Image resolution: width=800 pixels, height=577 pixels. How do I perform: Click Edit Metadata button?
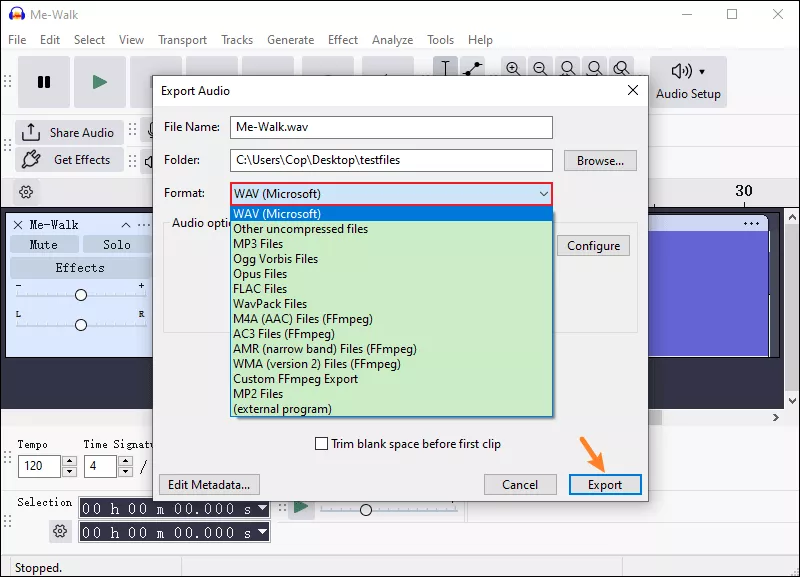[209, 485]
